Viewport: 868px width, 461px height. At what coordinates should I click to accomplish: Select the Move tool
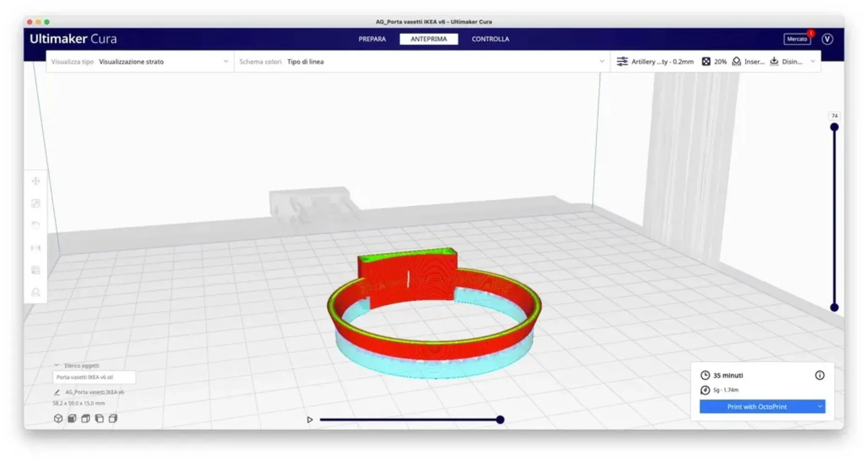point(36,181)
